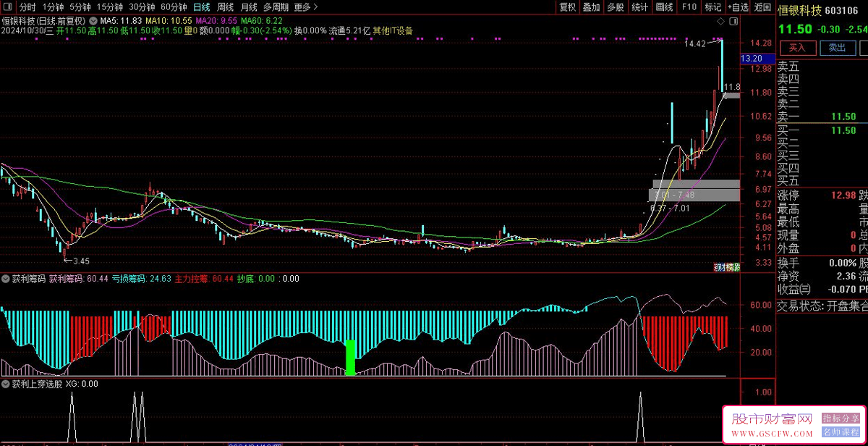Toggle the side panel icon beside the diamond
This screenshot has width=868, height=446.
coord(733,23)
